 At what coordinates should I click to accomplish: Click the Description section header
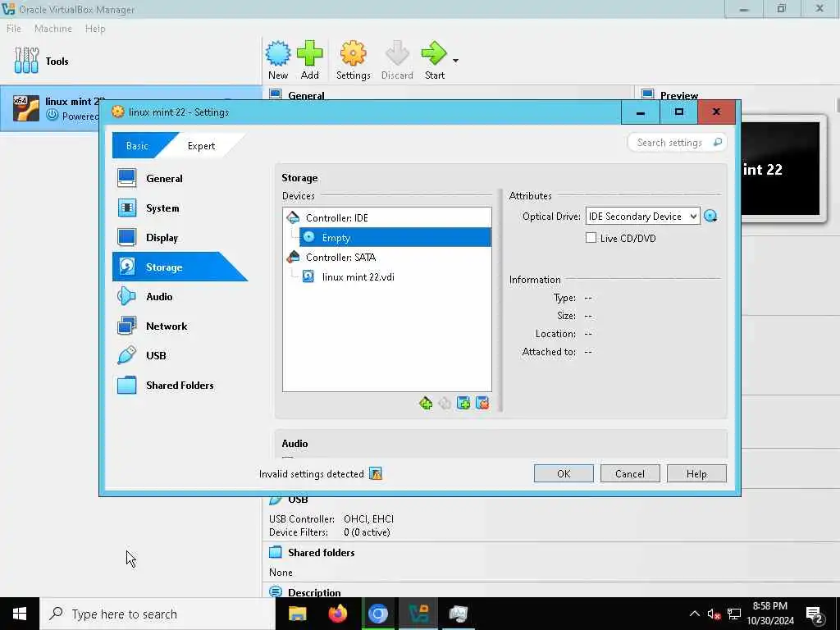(314, 592)
